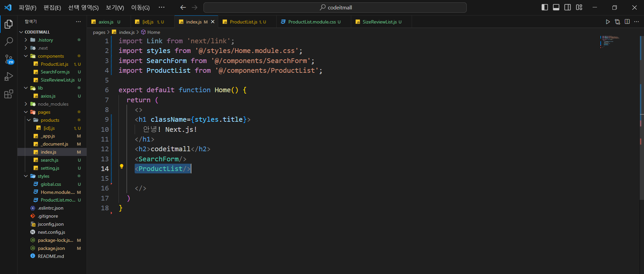Open package.json in the explorer
This screenshot has width=644, height=274.
pyautogui.click(x=52, y=248)
